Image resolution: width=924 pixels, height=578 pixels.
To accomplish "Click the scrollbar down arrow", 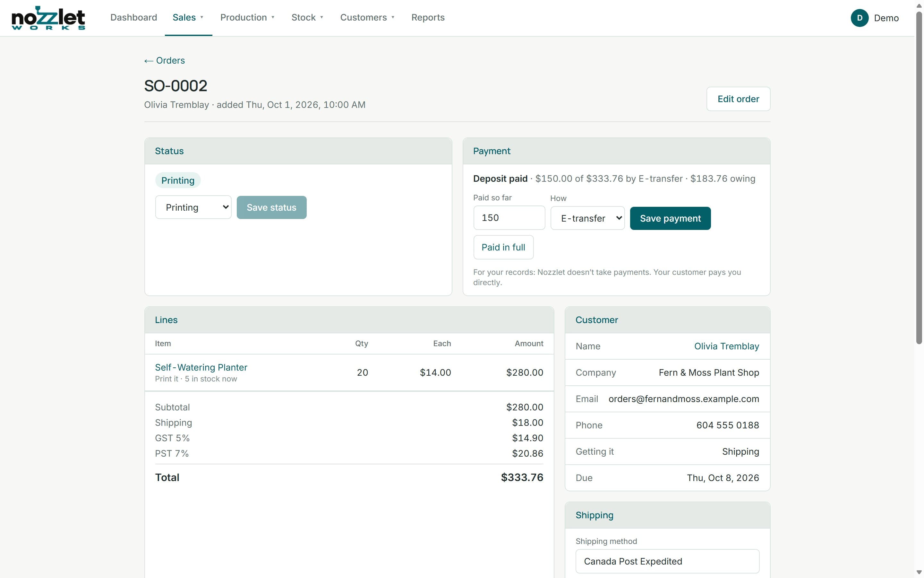I will coord(919,573).
